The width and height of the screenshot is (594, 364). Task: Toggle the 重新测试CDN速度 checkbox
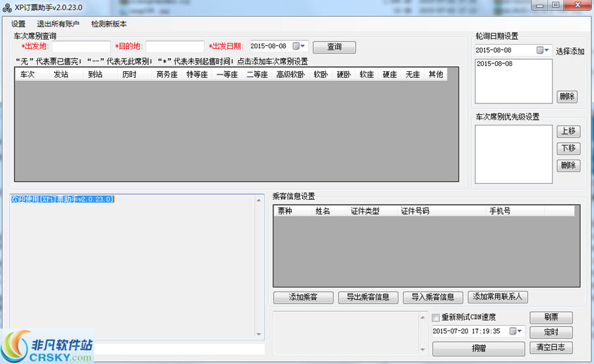436,317
